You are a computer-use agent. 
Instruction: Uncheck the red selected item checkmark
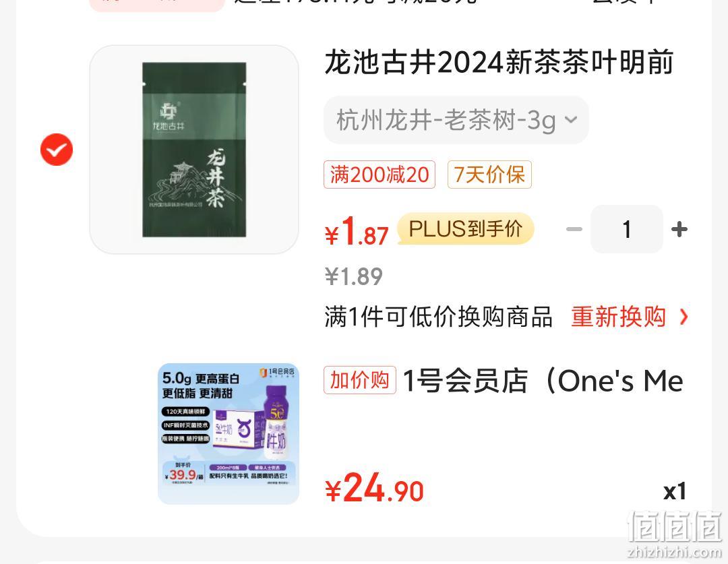[x=57, y=150]
